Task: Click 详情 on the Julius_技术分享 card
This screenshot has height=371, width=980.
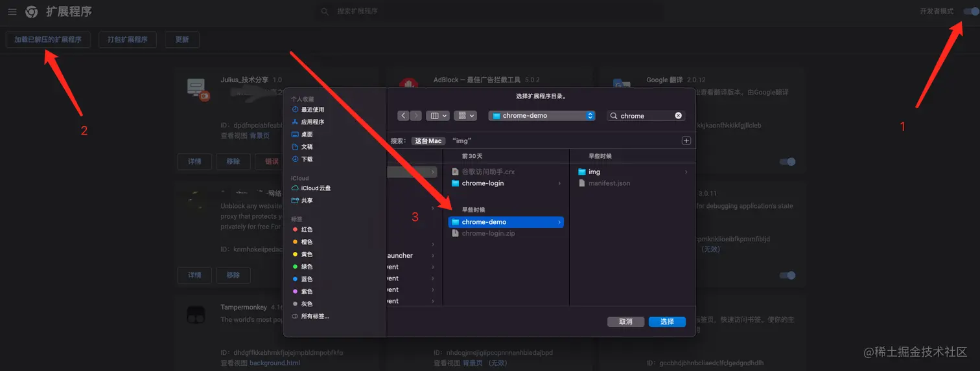Action: click(194, 161)
